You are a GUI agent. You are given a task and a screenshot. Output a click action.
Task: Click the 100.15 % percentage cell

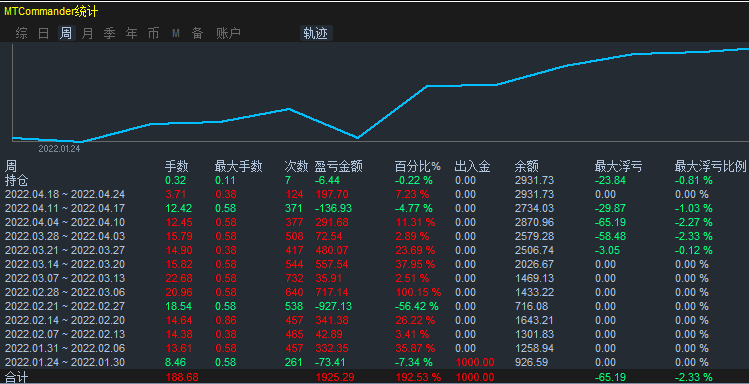418,292
